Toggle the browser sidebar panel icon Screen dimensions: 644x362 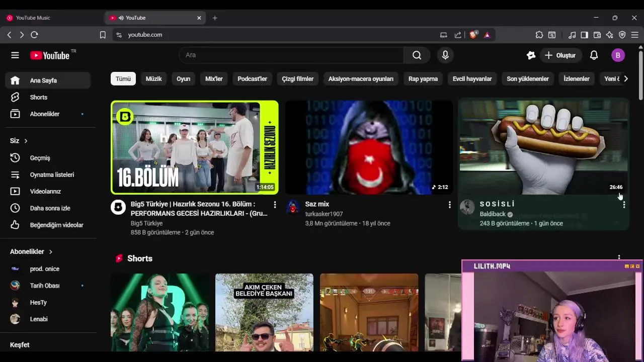pyautogui.click(x=584, y=35)
